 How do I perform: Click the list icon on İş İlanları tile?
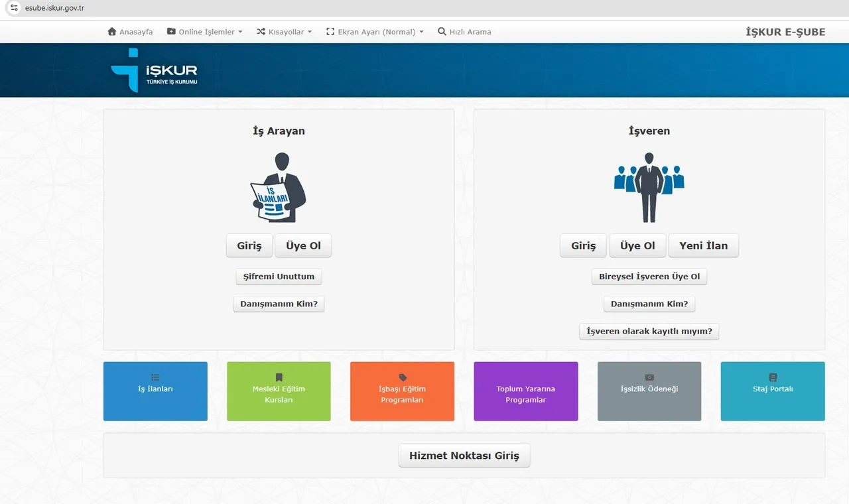pyautogui.click(x=155, y=377)
